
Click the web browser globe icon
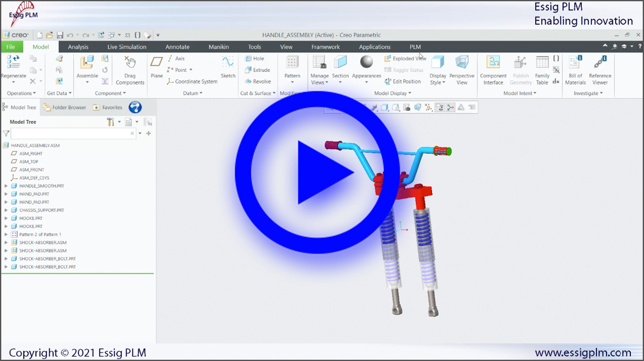click(x=135, y=107)
